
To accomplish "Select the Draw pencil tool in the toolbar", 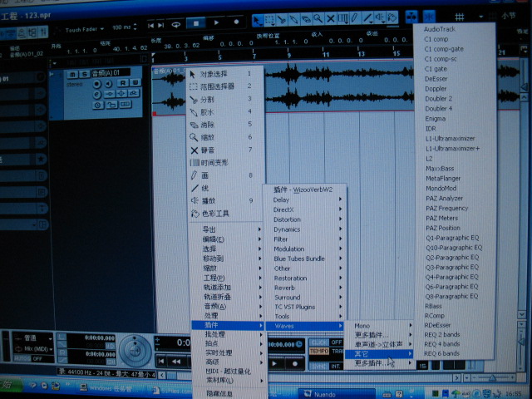I will [355, 17].
